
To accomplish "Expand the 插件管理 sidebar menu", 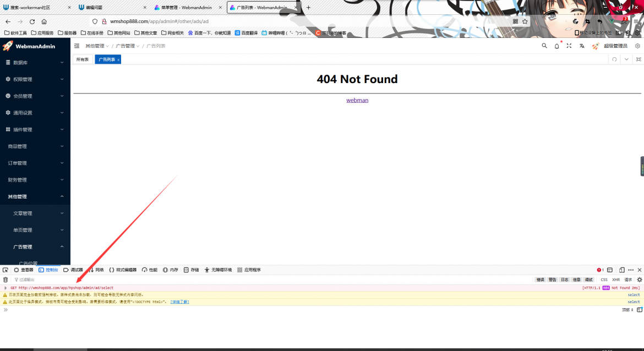I will click(35, 130).
